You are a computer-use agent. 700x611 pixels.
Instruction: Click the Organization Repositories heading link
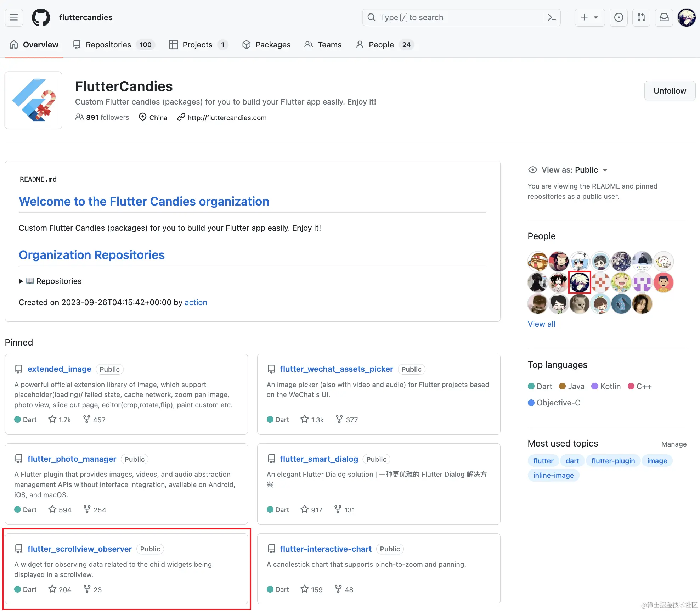point(92,255)
